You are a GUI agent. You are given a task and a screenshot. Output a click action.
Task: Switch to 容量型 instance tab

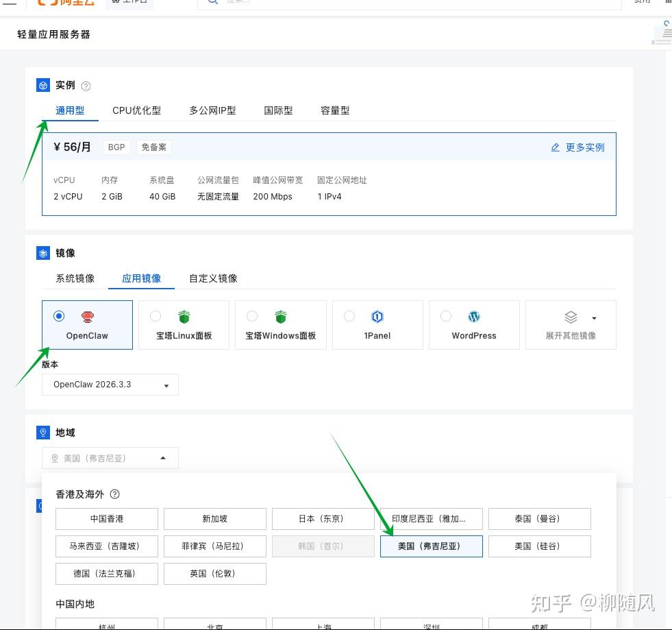pyautogui.click(x=335, y=110)
